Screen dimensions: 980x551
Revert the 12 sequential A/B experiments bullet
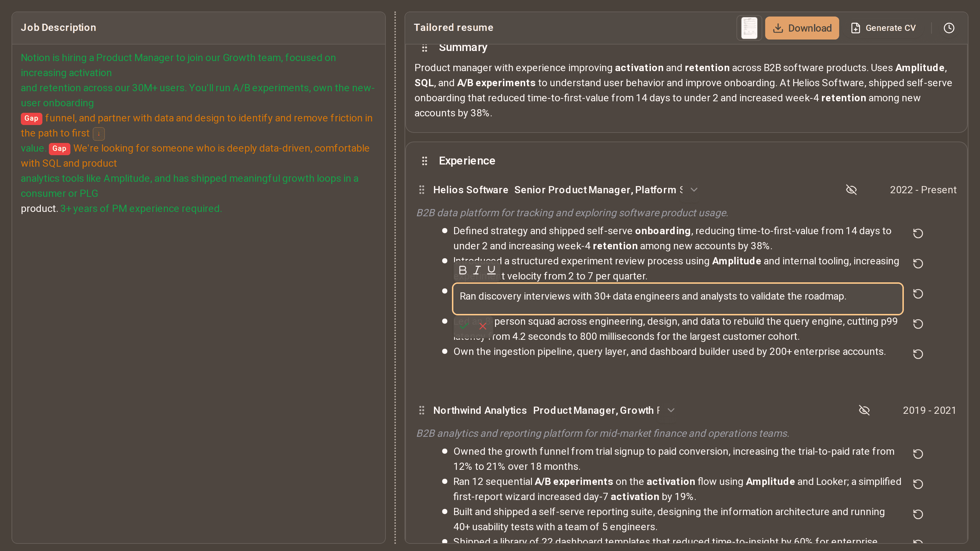(x=917, y=484)
